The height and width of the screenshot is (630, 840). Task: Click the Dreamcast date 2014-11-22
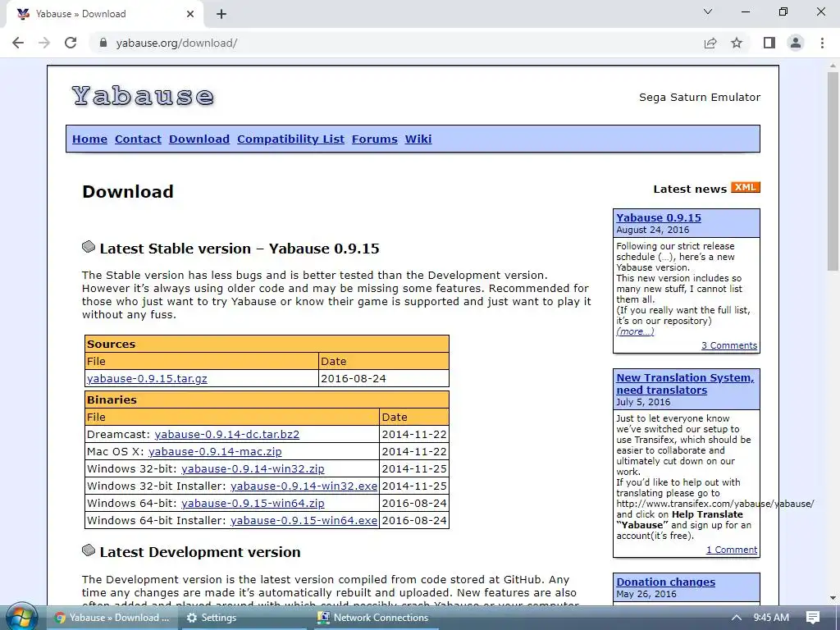(x=414, y=434)
